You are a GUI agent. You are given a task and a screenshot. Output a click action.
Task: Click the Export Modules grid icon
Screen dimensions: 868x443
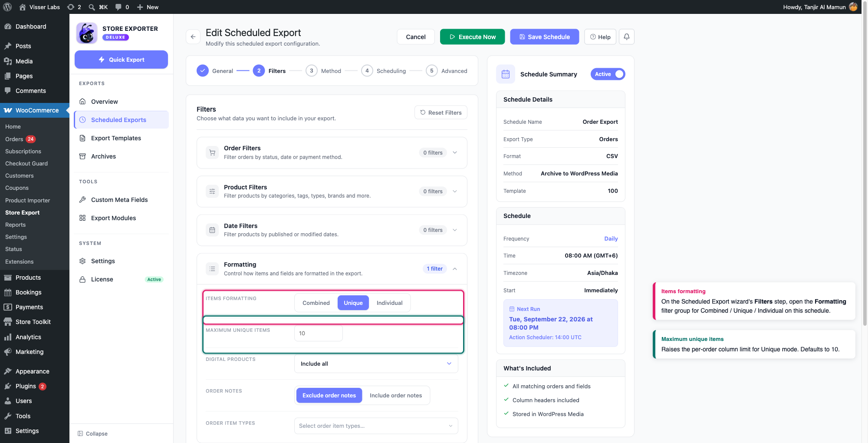click(82, 218)
